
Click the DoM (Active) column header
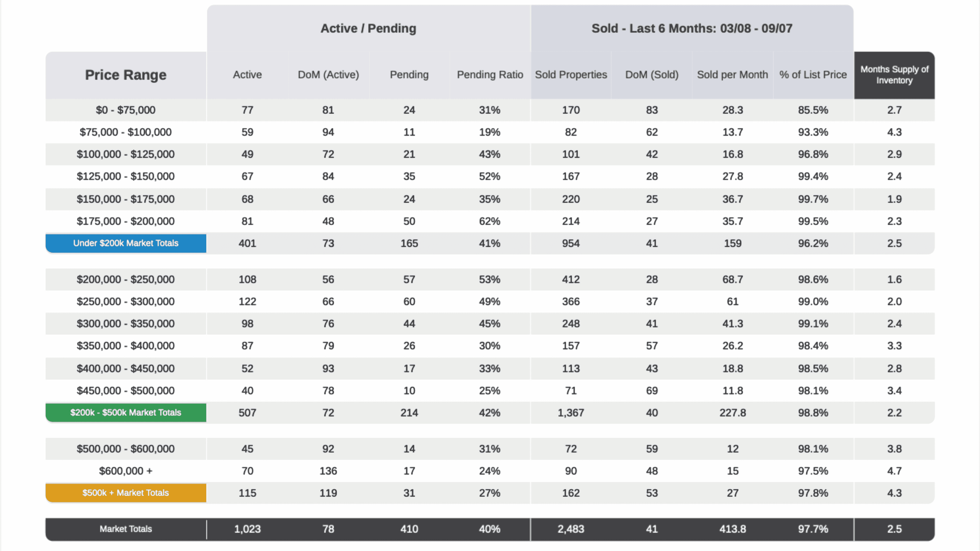[328, 75]
